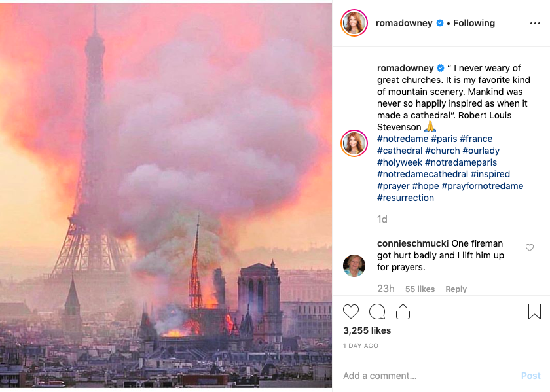View the 55 likes on comment
Image resolution: width=550 pixels, height=392 pixels.
[420, 289]
